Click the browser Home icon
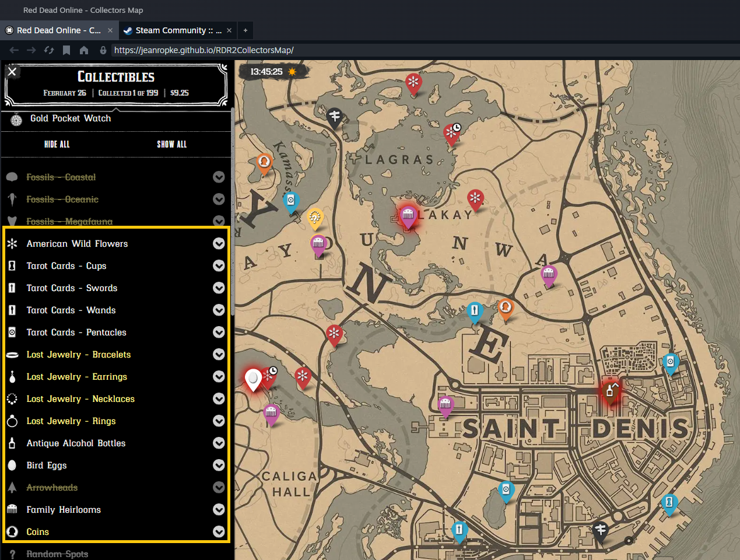 [x=84, y=50]
